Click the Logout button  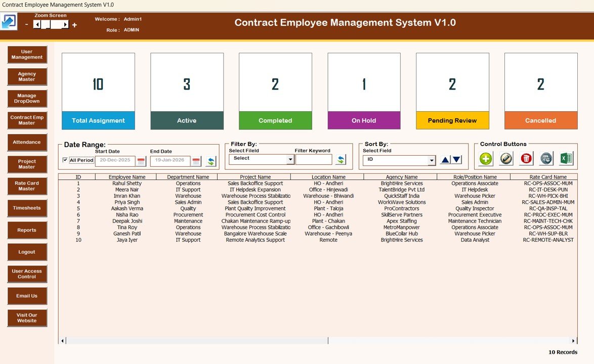[27, 252]
